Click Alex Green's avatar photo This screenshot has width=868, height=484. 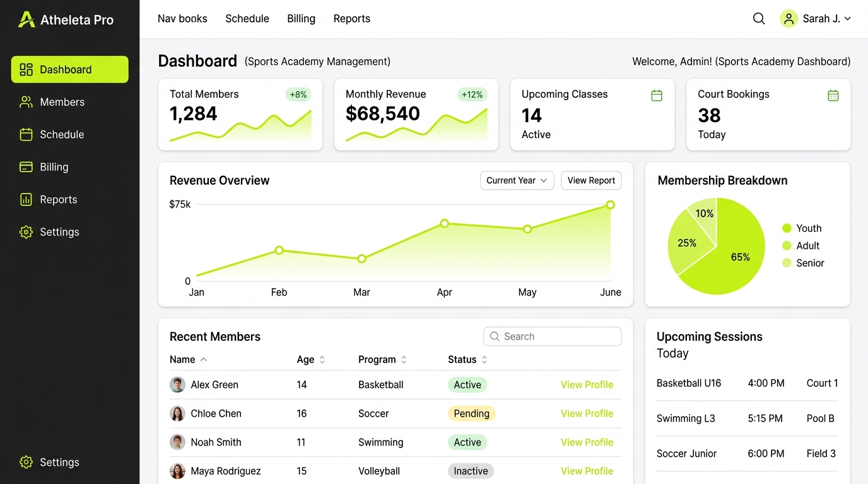[x=177, y=384]
